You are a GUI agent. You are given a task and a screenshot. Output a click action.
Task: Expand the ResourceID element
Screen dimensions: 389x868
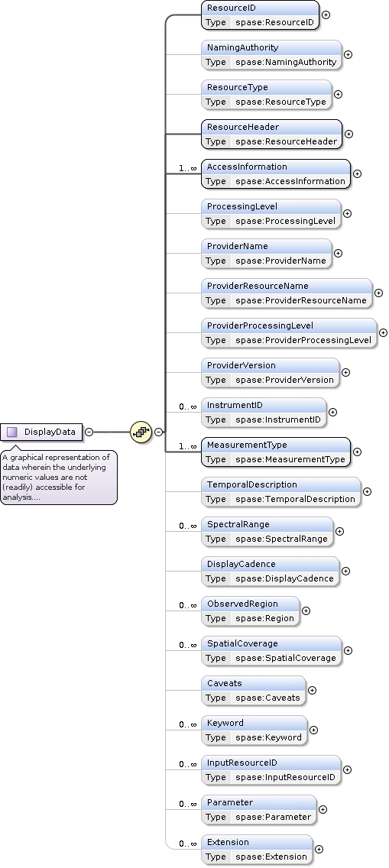pyautogui.click(x=326, y=15)
